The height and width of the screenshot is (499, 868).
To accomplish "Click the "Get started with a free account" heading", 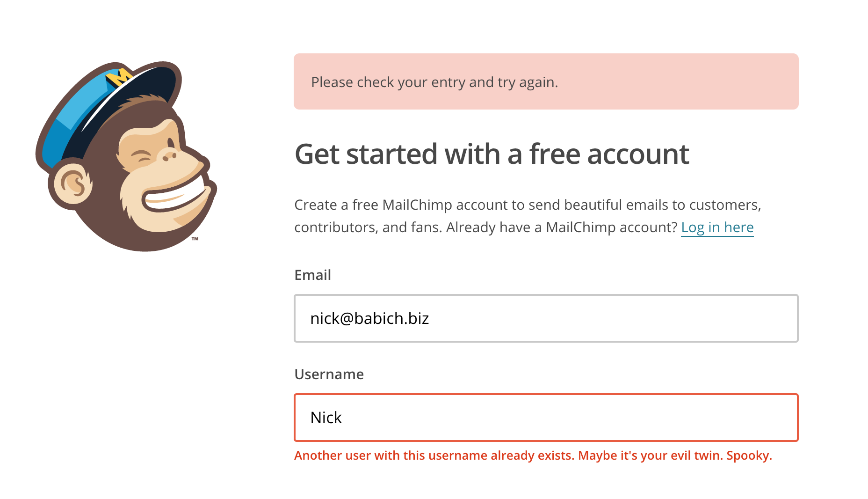I will point(492,154).
